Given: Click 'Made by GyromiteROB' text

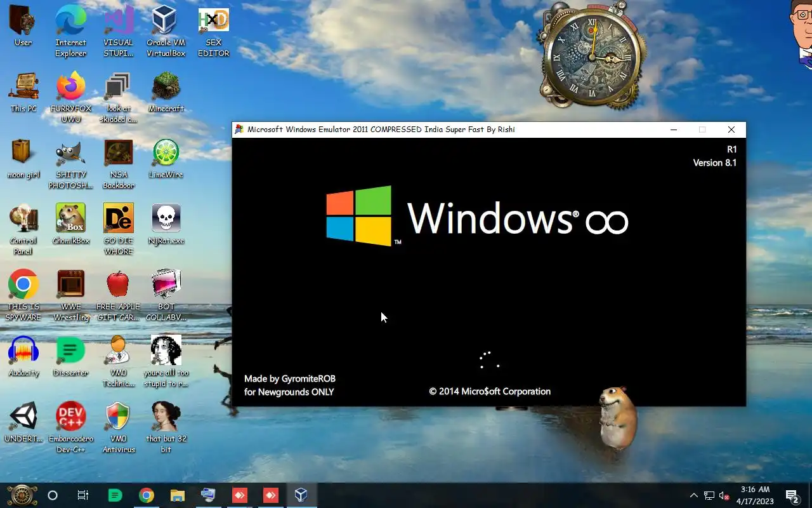Looking at the screenshot, I should tap(290, 378).
